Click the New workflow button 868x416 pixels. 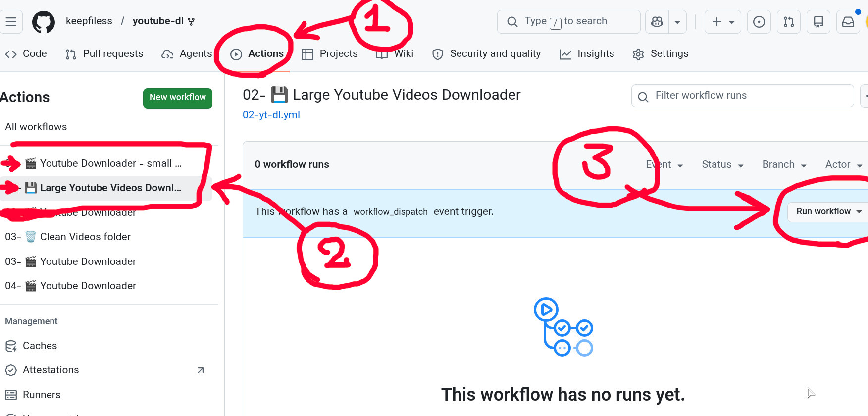pos(178,98)
